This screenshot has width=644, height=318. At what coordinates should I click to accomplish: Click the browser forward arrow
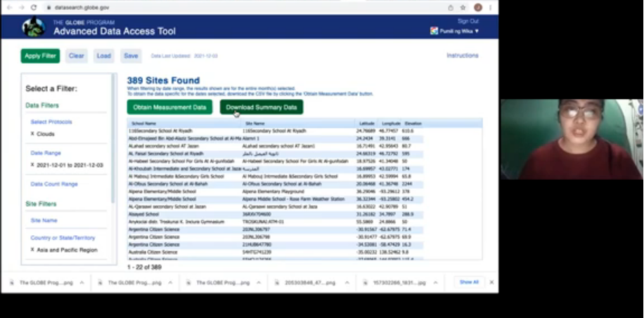[x=22, y=8]
